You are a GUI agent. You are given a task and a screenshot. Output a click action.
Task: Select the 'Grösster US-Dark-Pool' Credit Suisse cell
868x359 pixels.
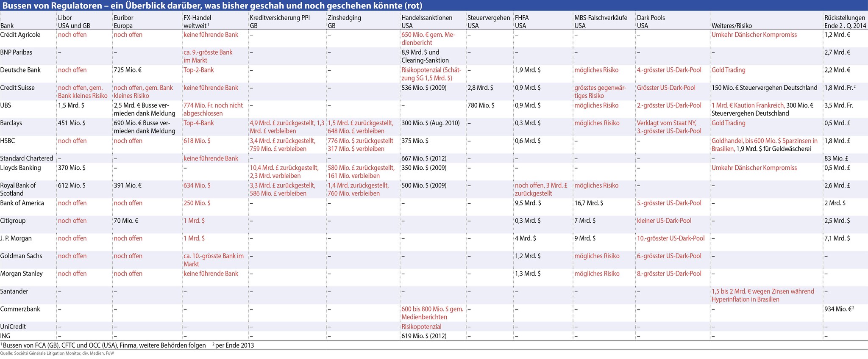666,88
